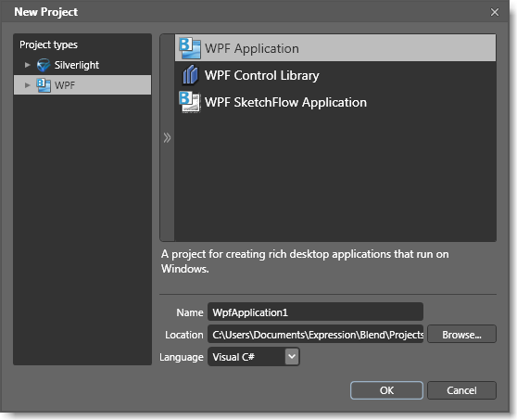517x420 pixels.
Task: Select the Silverlight project type label
Action: (x=77, y=65)
